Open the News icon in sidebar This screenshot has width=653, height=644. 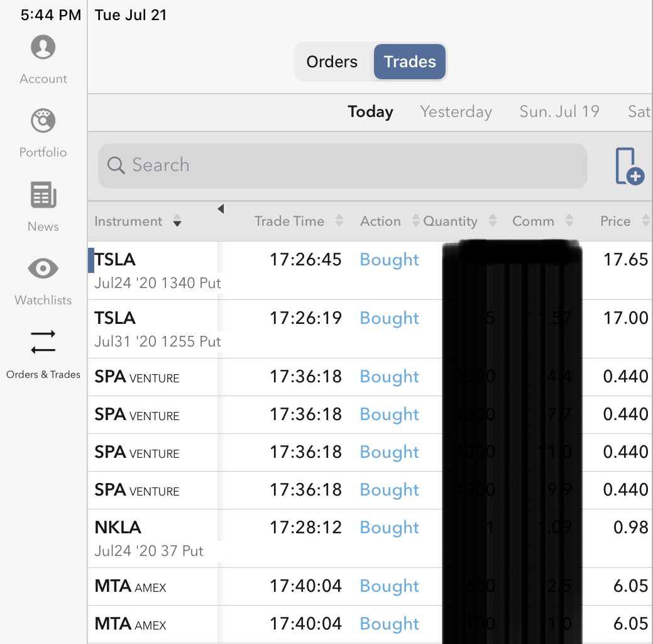(x=43, y=195)
